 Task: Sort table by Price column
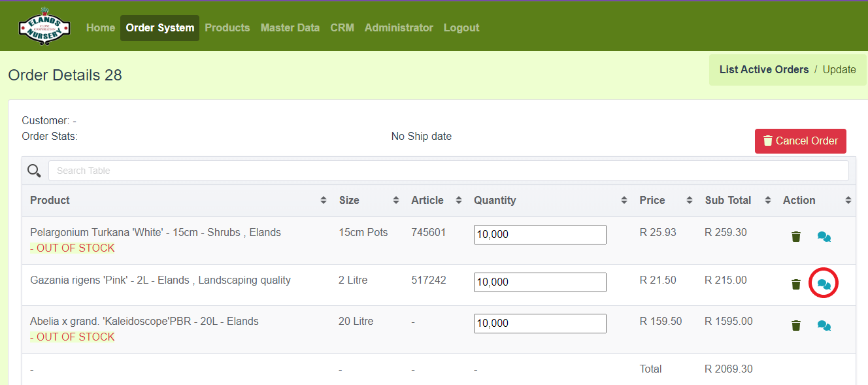(689, 201)
